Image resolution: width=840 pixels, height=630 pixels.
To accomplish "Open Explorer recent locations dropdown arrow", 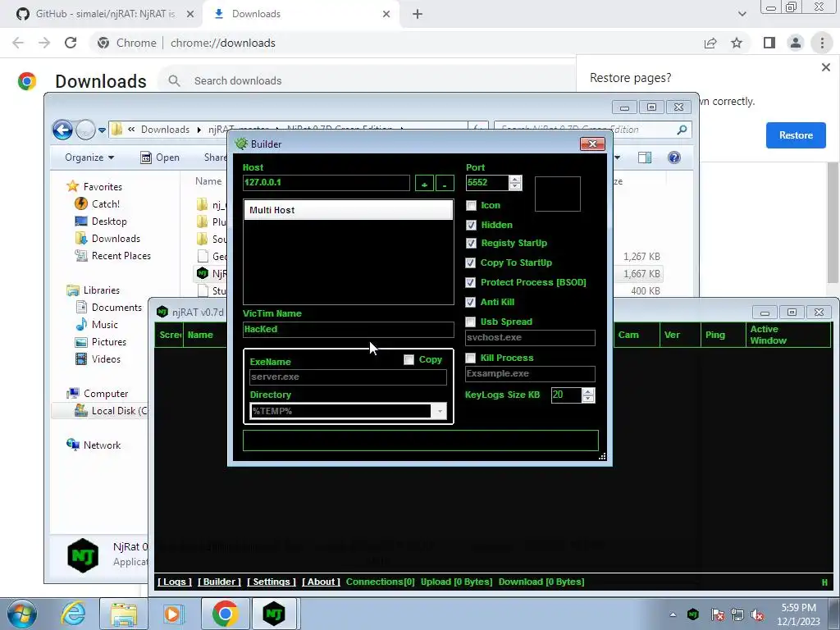I will (102, 130).
